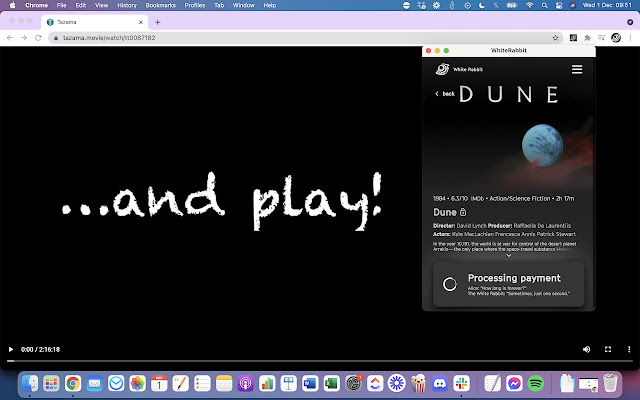Open the Bookmarks menu in menu bar
Viewport: 640px width, 400px height.
pyautogui.click(x=160, y=5)
